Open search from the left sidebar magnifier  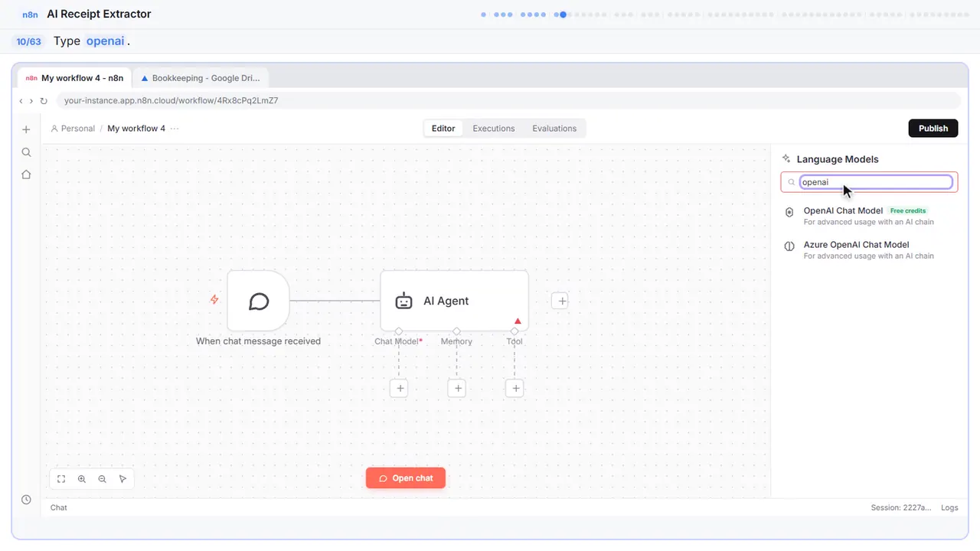(26, 152)
